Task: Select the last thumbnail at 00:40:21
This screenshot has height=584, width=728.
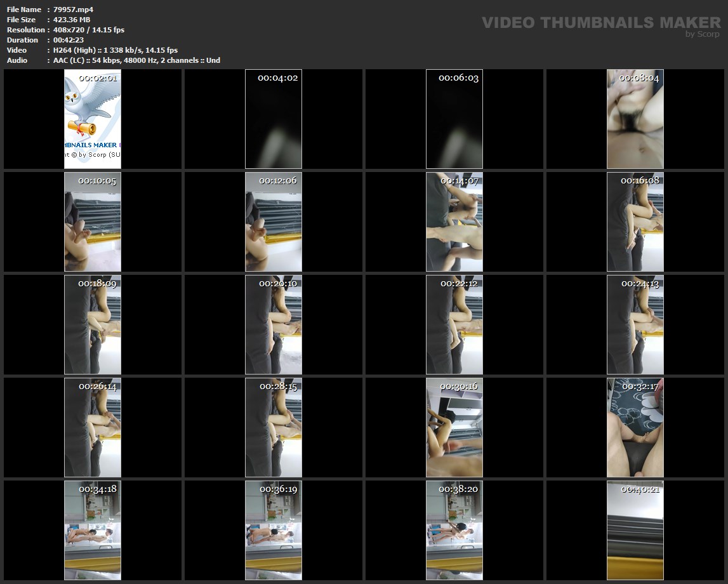Action: pos(635,530)
